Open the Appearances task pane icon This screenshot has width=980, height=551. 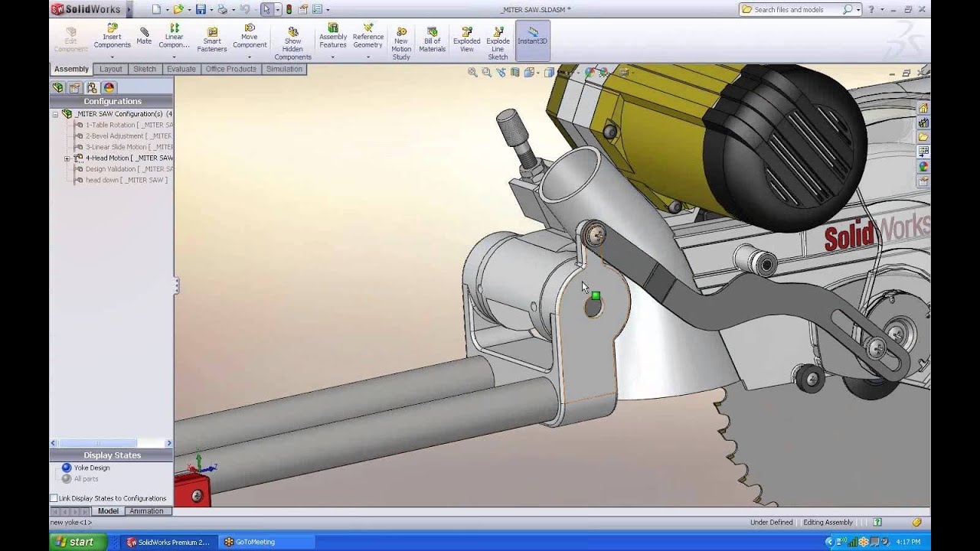[x=923, y=166]
